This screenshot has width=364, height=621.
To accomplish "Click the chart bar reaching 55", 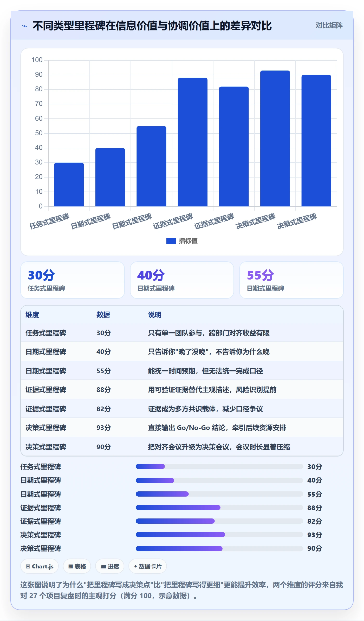I will [x=151, y=166].
